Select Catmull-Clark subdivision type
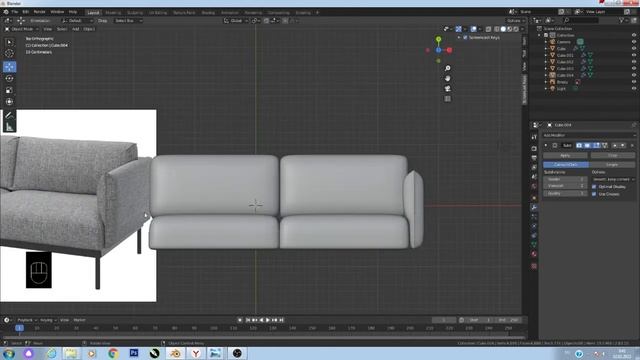This screenshot has height=360, width=640. tap(566, 164)
